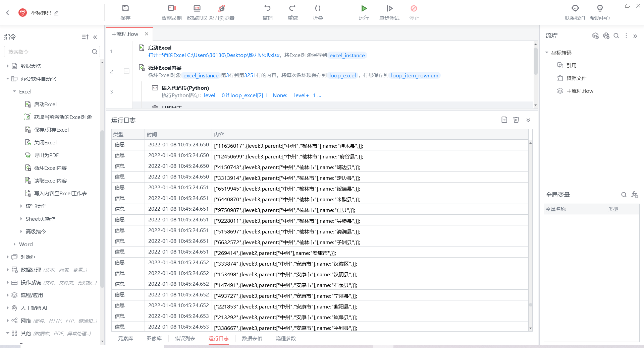644x348 pixels.
Task: Select the 导出为PDF command
Action: [46, 155]
